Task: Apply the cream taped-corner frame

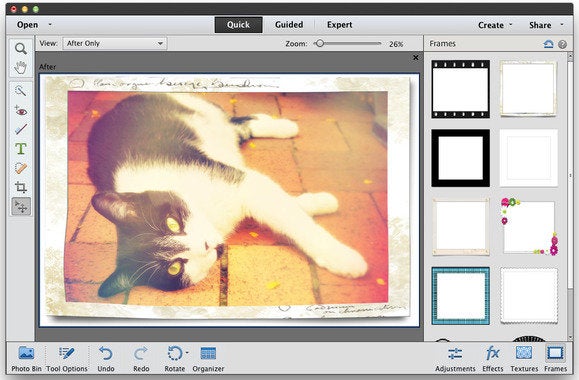Action: 460,227
